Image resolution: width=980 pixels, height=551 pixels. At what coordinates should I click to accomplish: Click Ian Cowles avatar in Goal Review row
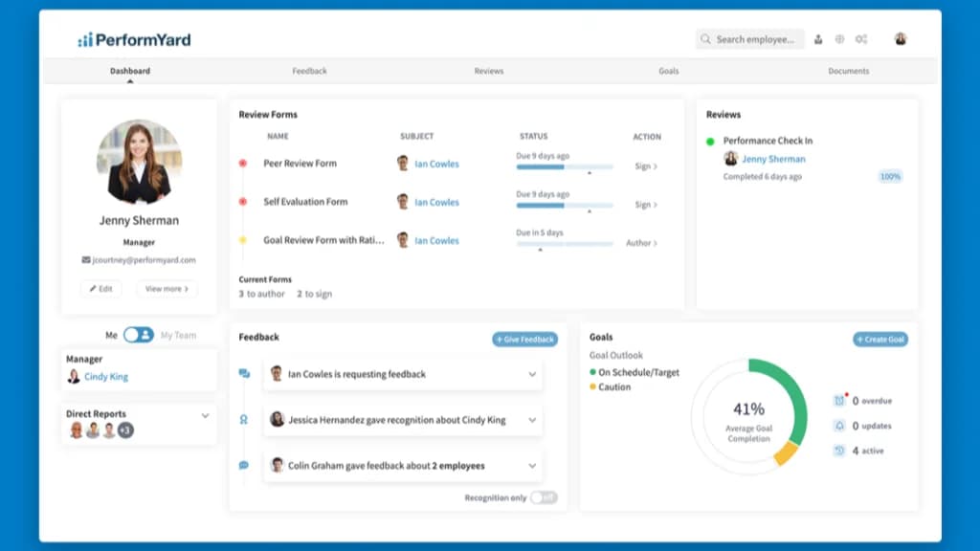click(403, 240)
